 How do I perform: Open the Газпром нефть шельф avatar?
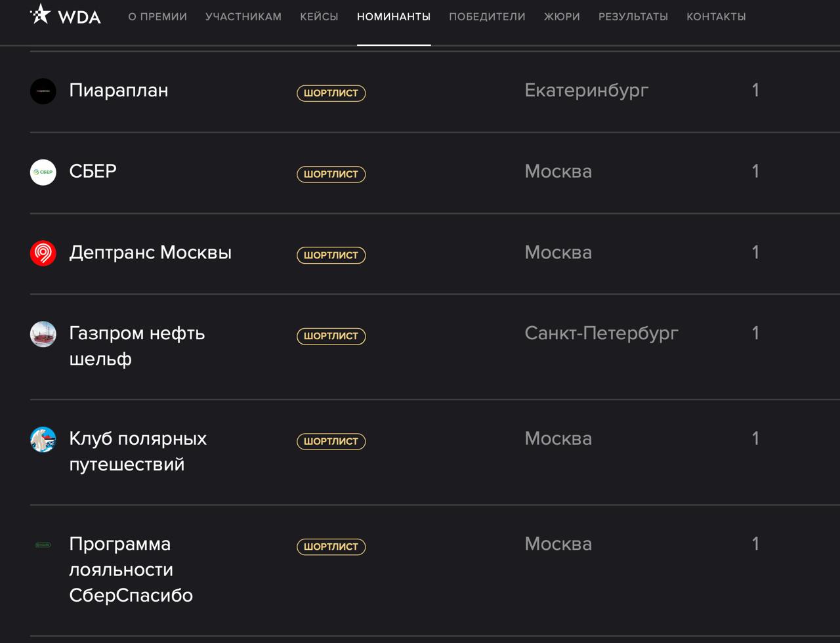pos(43,334)
